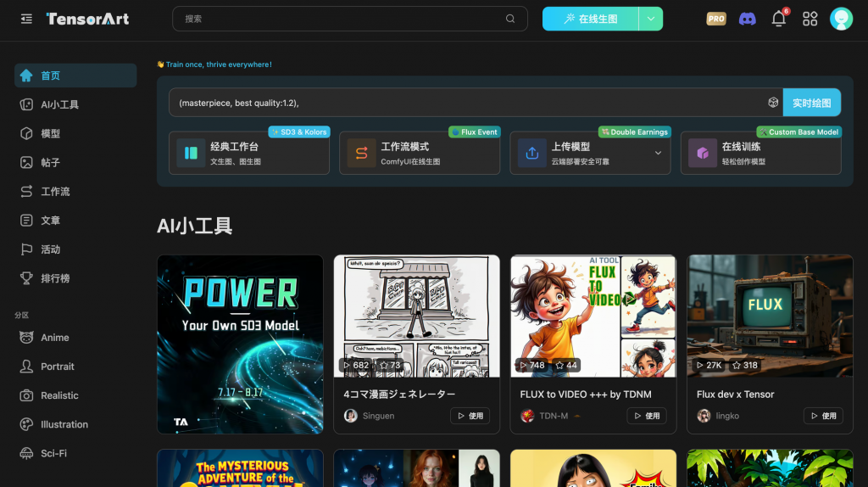Image resolution: width=868 pixels, height=487 pixels.
Task: Expand the dropdown arrow beside 在线生图
Action: click(651, 19)
